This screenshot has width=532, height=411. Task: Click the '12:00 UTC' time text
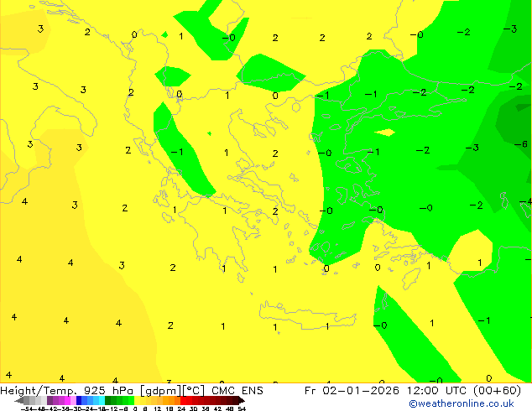click(437, 391)
